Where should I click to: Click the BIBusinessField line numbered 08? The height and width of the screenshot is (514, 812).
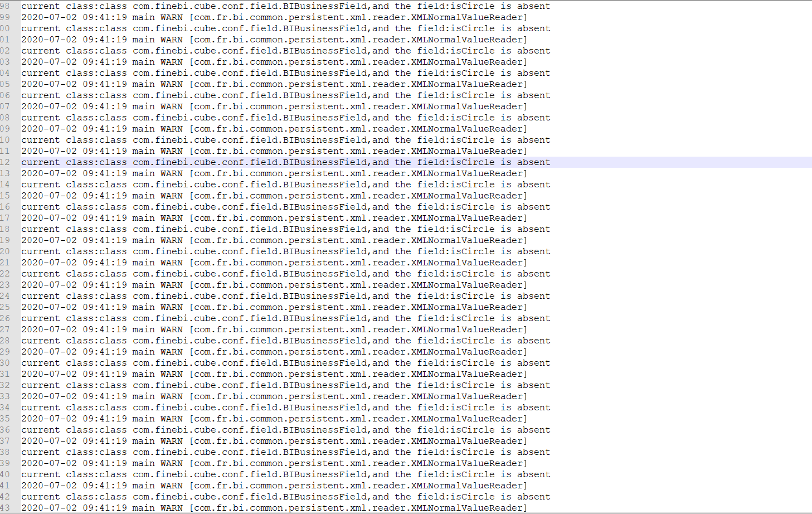point(286,118)
